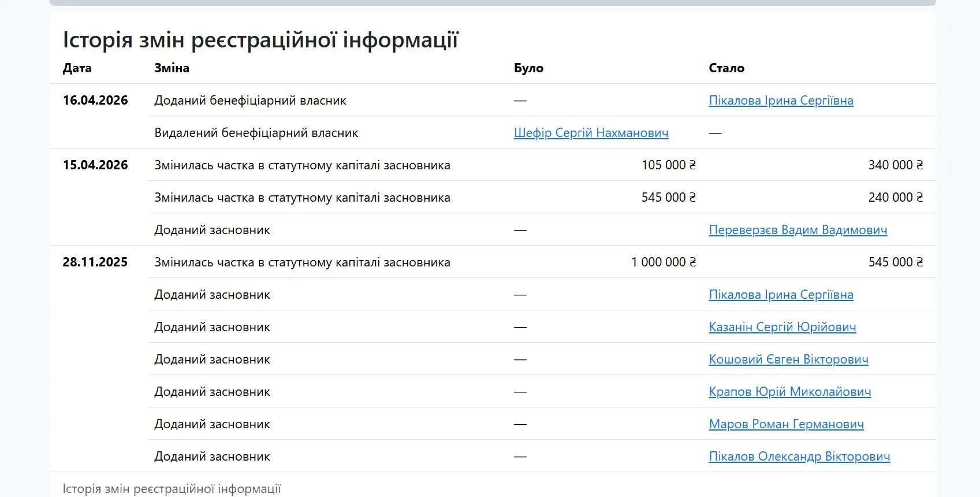Viewport: 980px width, 497px height.
Task: Click the 545 000 ₴ value in the Стало column
Action: pos(896,262)
